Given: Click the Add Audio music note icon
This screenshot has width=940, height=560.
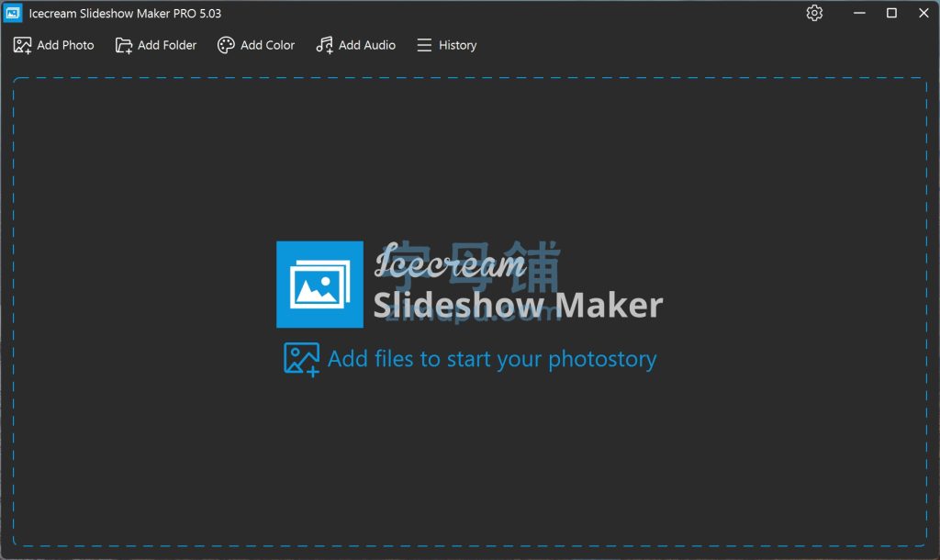Looking at the screenshot, I should [324, 46].
